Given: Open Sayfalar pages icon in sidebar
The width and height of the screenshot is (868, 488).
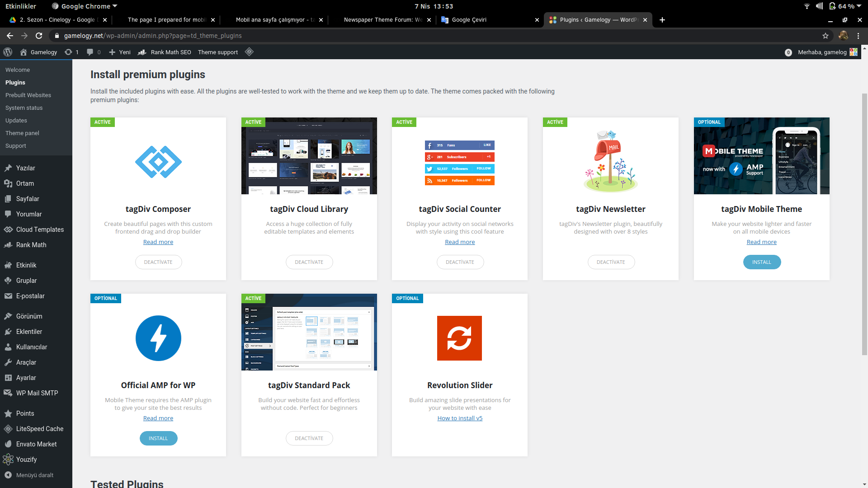Looking at the screenshot, I should click(8, 199).
